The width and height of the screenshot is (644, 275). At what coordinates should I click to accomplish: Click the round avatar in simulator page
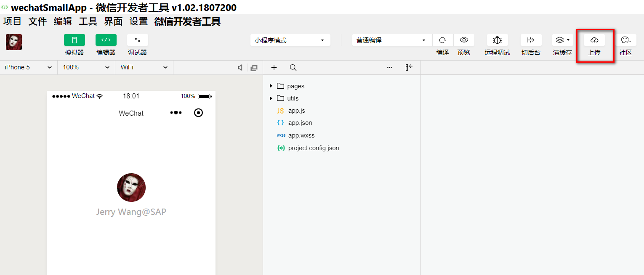click(131, 188)
